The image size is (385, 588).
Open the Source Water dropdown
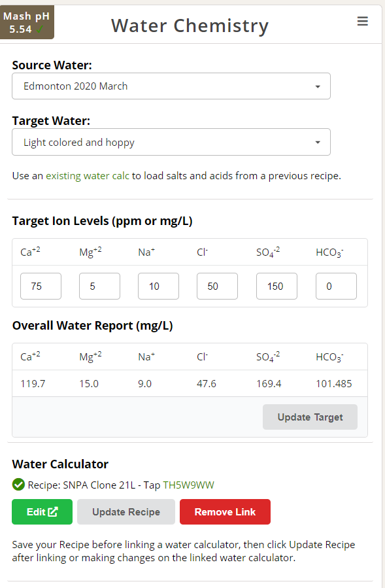(x=171, y=86)
